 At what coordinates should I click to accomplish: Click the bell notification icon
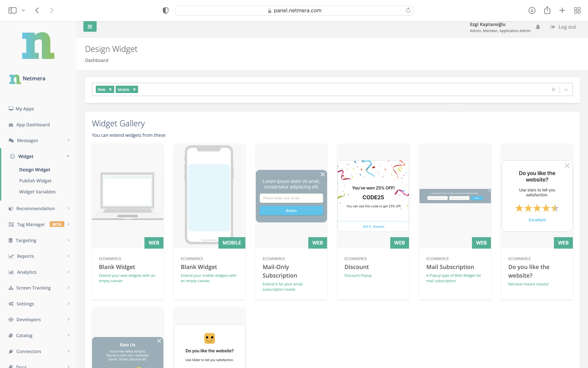pos(538,27)
